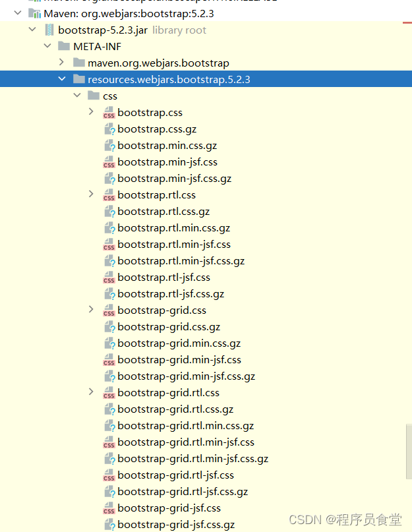
Task: Click the CSS icon of bootstrap-grid.rtl.css
Action: (x=109, y=392)
